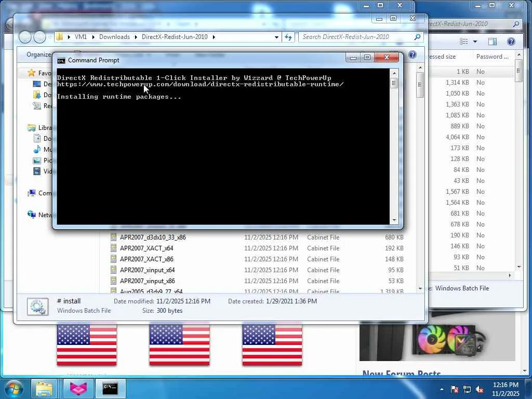Screen dimensions: 532x399
Task: Click the 1,567 KB row in back window
Action: coord(472,192)
